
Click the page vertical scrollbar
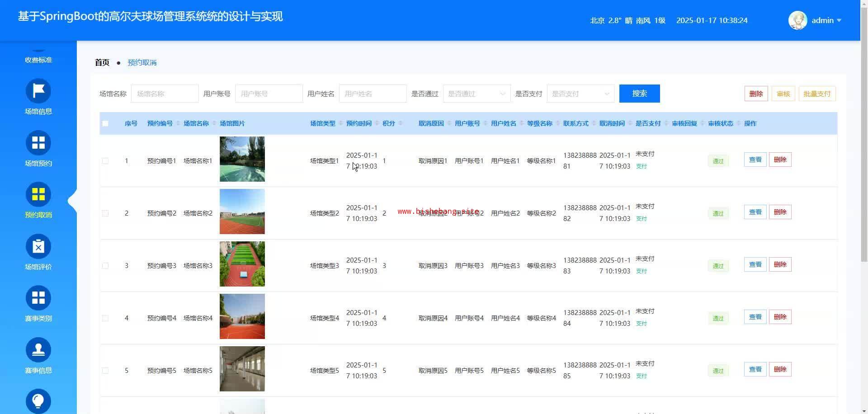pos(864,136)
